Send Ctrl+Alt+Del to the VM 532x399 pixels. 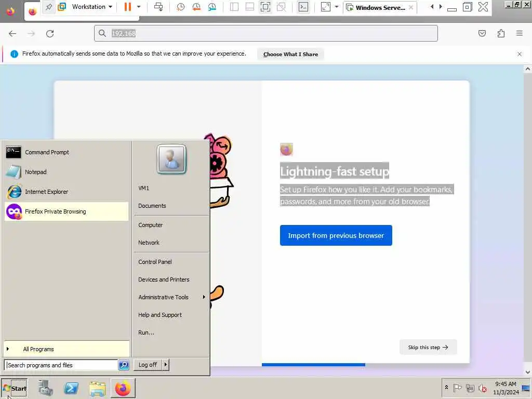[x=158, y=7]
